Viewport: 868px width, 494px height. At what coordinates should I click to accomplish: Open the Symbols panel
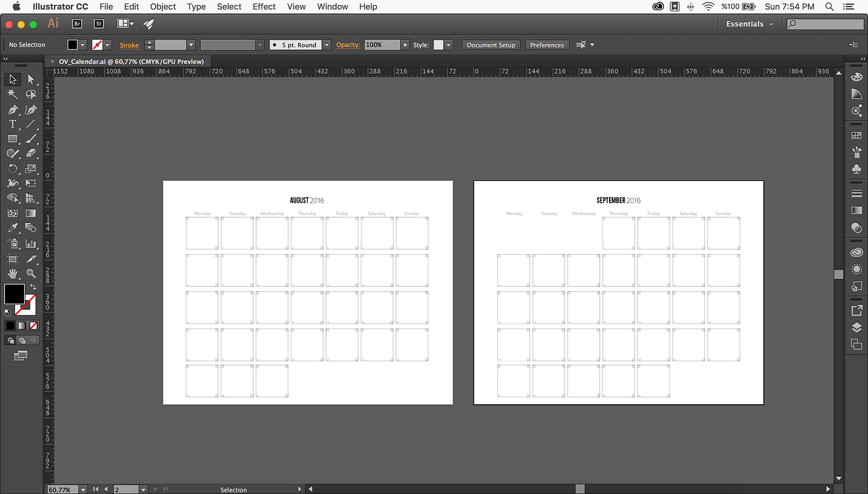pyautogui.click(x=856, y=169)
